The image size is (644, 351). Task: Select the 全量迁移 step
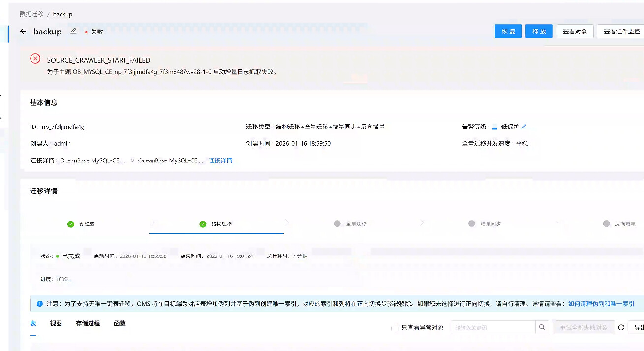pos(351,224)
